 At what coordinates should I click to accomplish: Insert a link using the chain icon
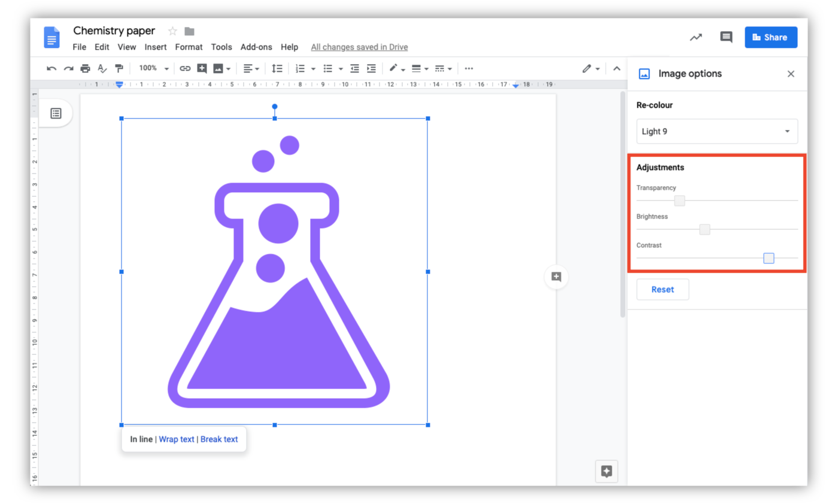185,69
